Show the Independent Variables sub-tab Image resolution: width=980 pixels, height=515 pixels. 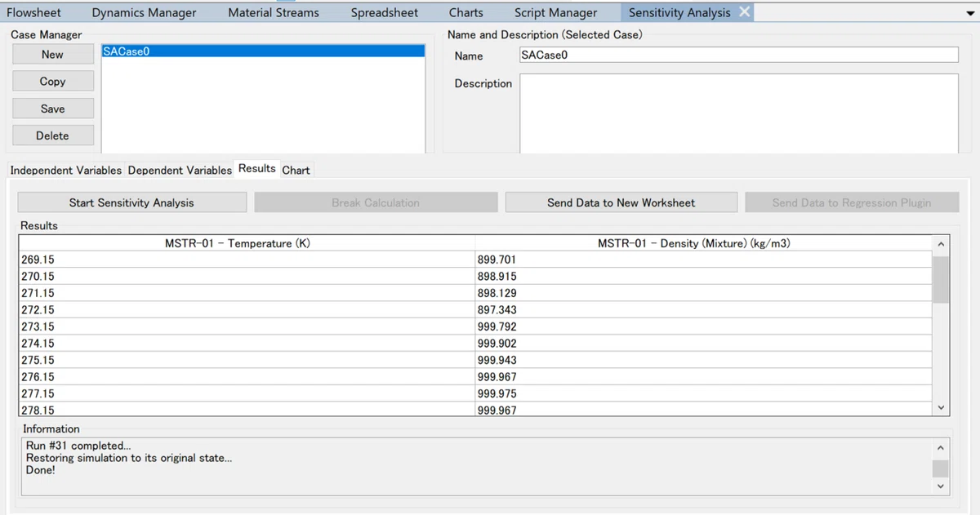[x=66, y=170]
